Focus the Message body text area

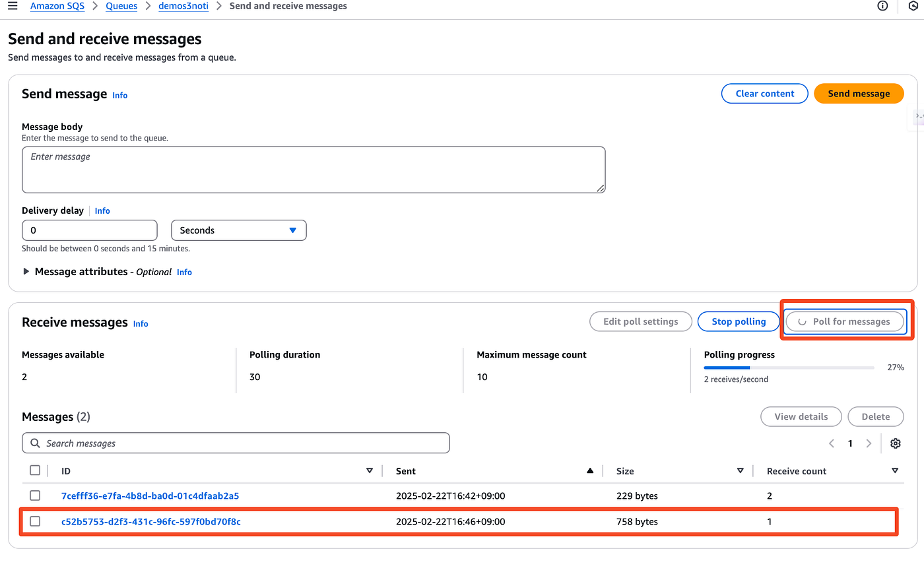[x=313, y=170]
